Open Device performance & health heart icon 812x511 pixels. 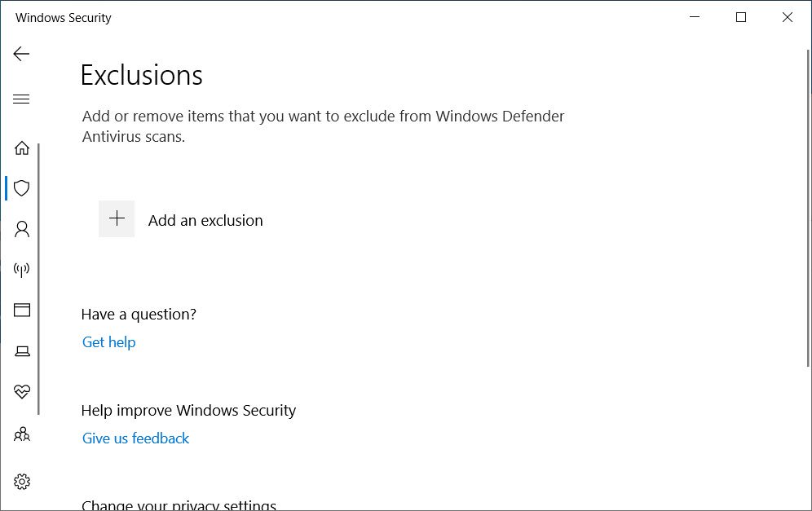pos(22,392)
